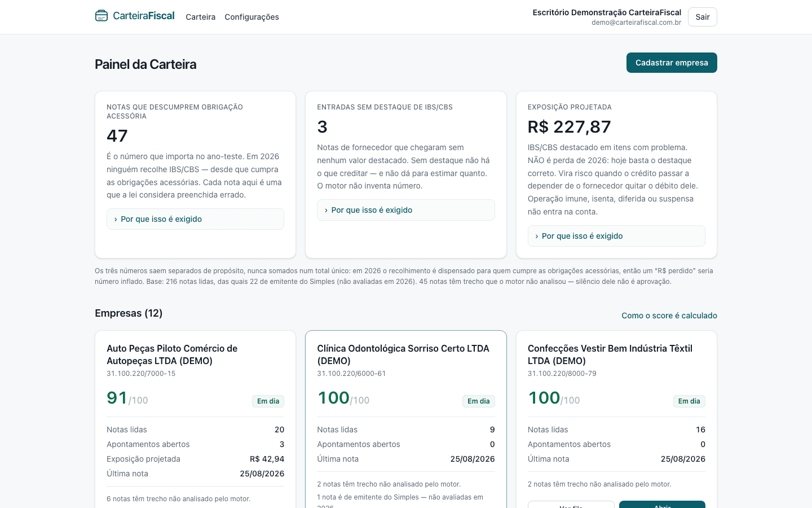Click the 'R$ 42,94' exposure for Auto Peças Piloto
812x508 pixels.
tap(267, 459)
